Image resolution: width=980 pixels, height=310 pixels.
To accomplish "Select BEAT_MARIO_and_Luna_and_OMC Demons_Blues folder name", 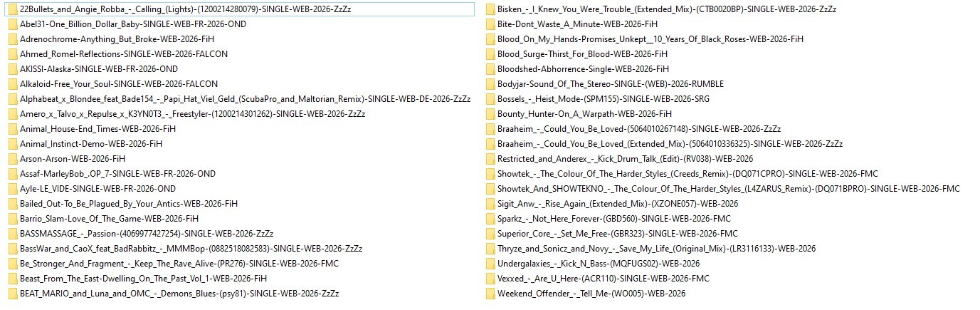I will pos(179,294).
